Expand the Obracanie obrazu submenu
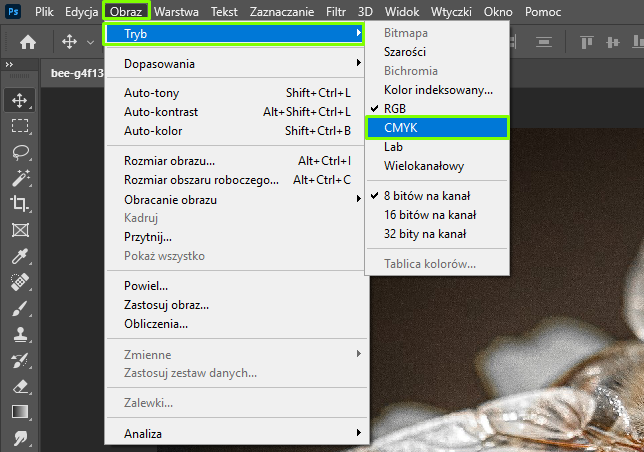This screenshot has height=452, width=644. (x=236, y=200)
